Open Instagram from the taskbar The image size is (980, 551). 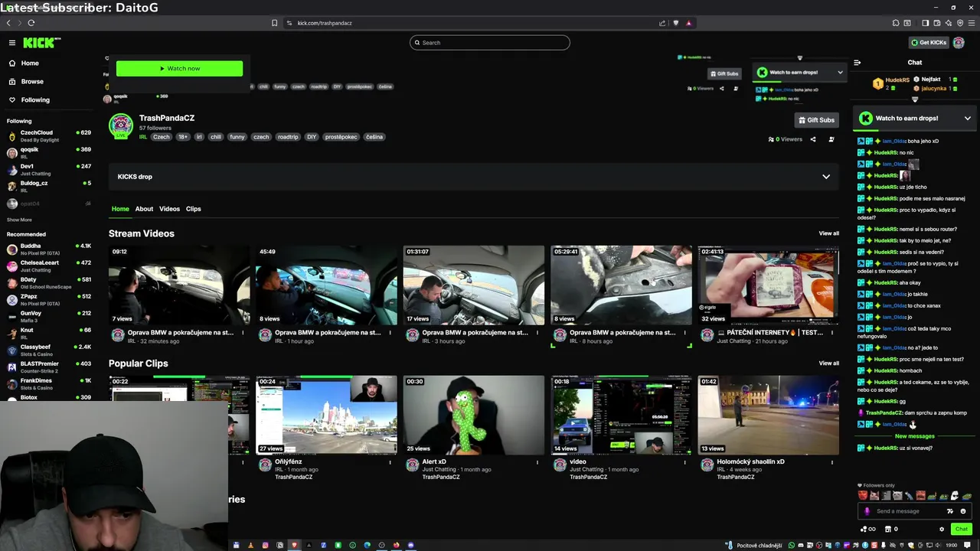[x=265, y=545]
